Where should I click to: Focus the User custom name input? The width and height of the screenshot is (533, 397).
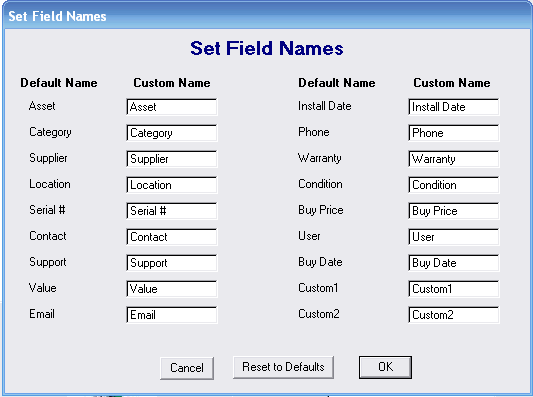coord(454,237)
